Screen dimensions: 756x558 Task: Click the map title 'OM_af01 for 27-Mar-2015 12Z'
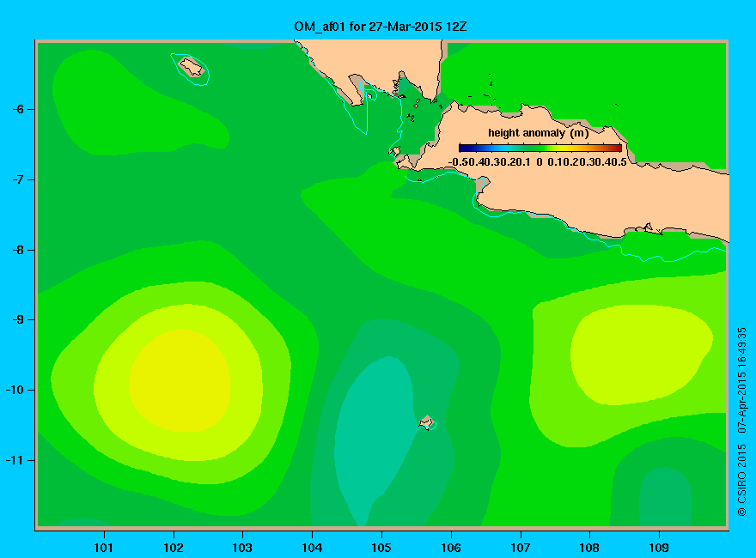point(381,27)
